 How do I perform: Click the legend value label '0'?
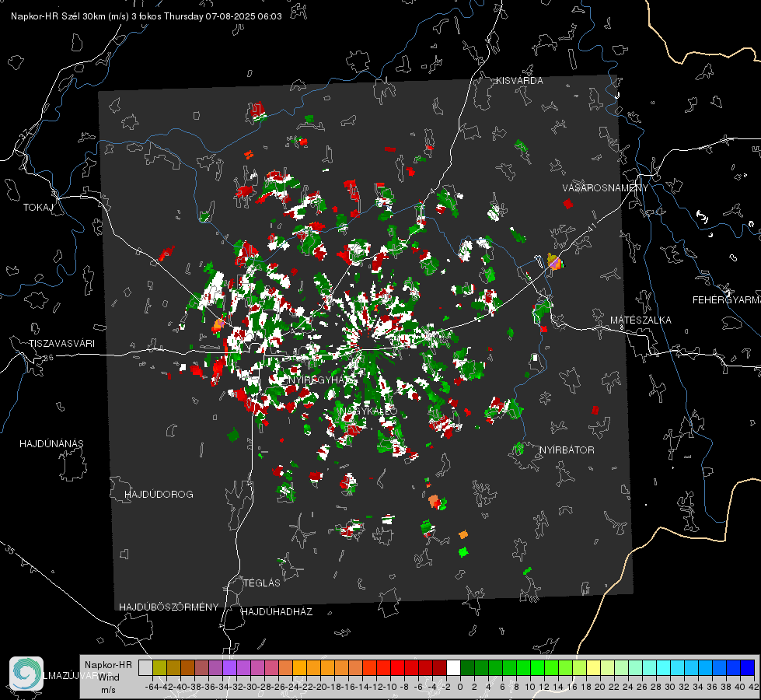click(460, 687)
